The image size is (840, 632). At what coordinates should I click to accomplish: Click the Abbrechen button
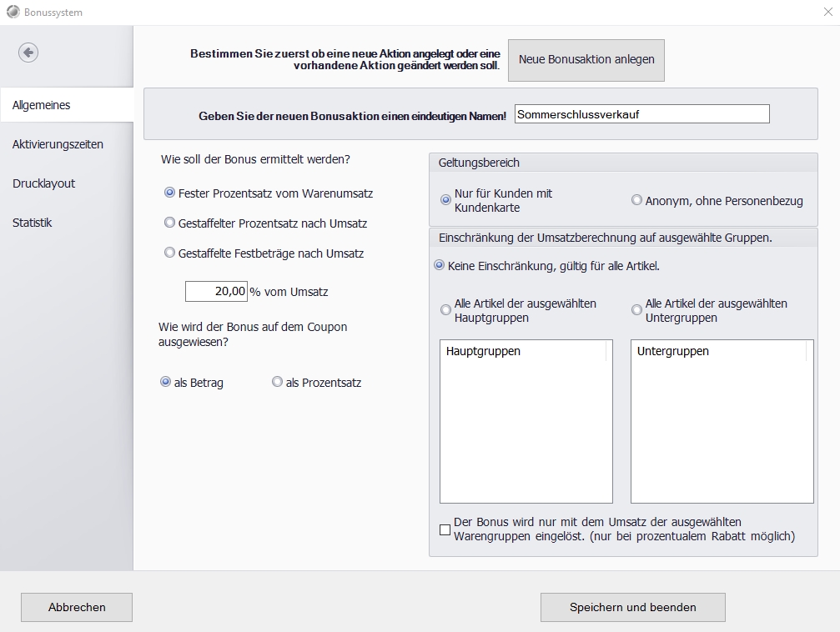pos(77,607)
